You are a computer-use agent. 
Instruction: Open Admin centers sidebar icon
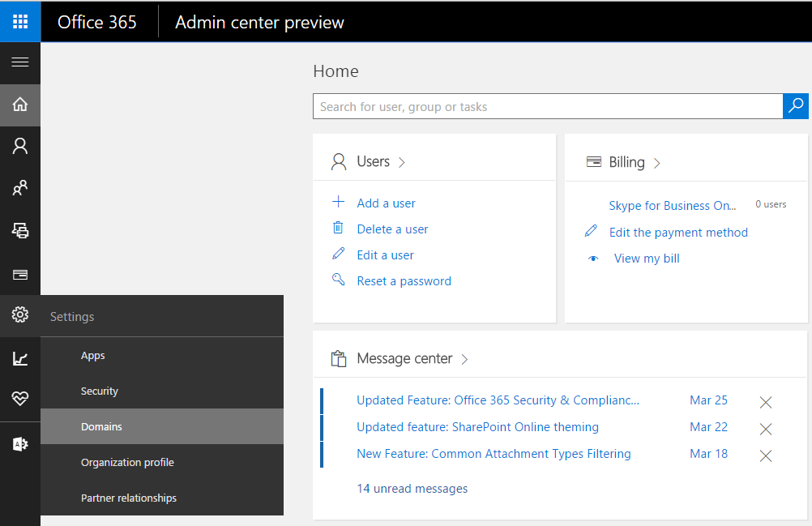[20, 443]
